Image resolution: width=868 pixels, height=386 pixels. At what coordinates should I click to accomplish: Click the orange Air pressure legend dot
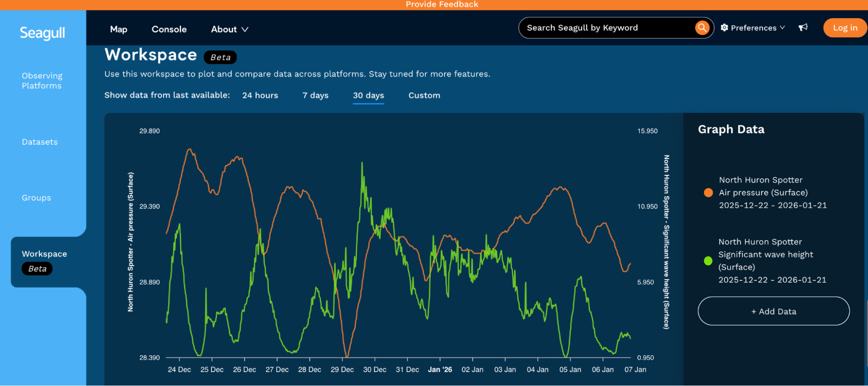708,193
